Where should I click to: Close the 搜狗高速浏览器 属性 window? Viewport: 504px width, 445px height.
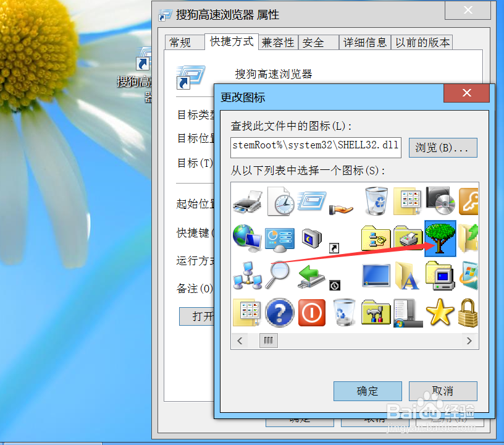[468, 11]
